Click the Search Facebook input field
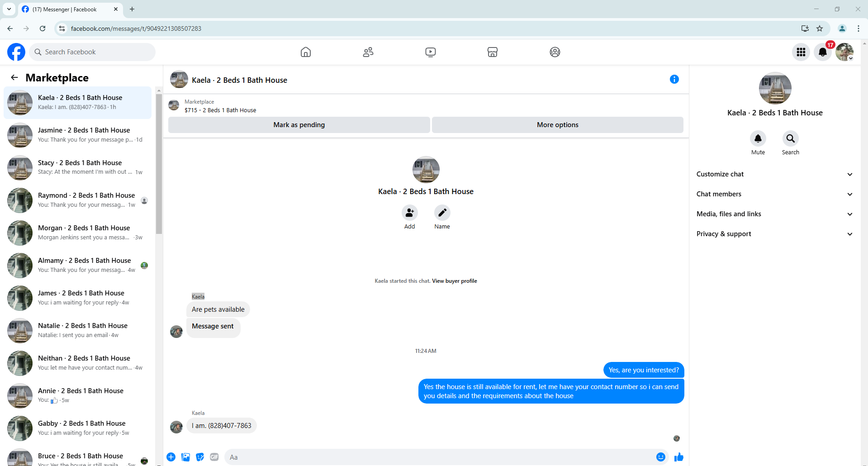Image resolution: width=868 pixels, height=466 pixels. tap(92, 52)
